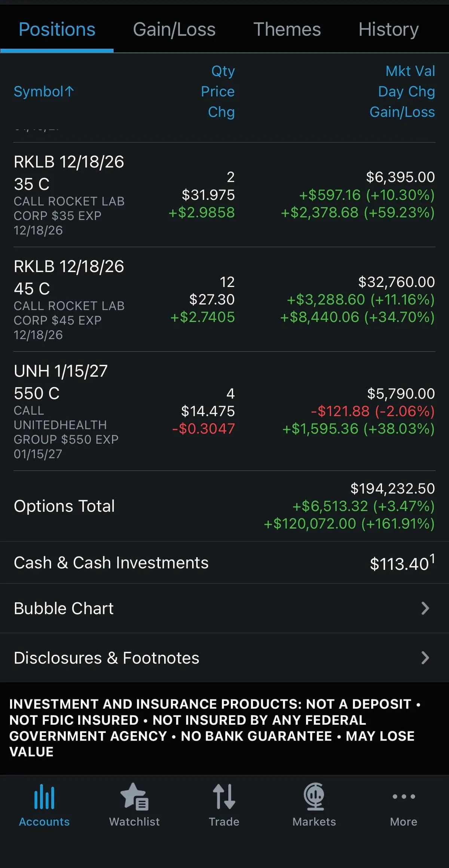Open the RKLB 12/18/26 45 C position
The width and height of the screenshot is (449, 868).
69,278
